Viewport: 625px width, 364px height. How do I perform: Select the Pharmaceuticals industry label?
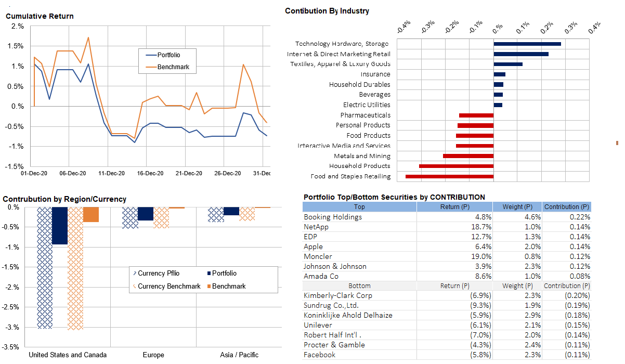[365, 115]
